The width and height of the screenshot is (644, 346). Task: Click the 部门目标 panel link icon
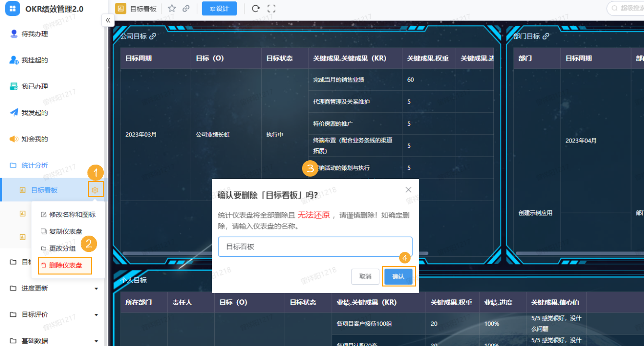point(546,36)
